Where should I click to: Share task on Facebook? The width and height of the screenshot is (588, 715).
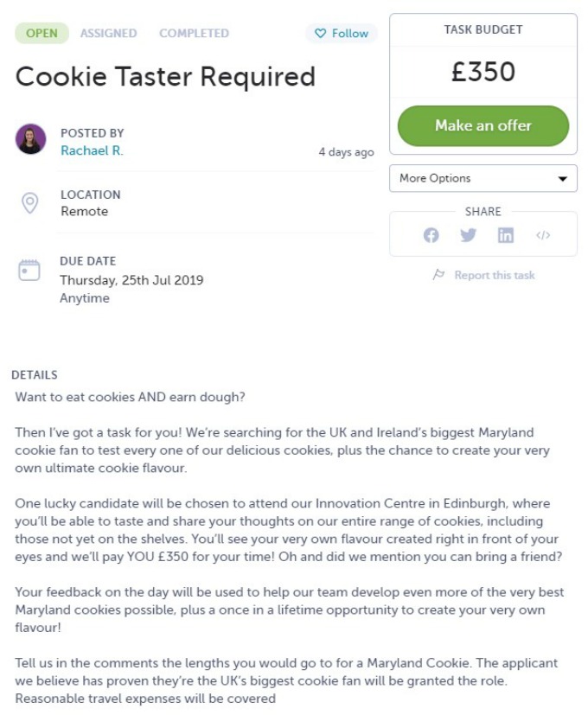(431, 235)
